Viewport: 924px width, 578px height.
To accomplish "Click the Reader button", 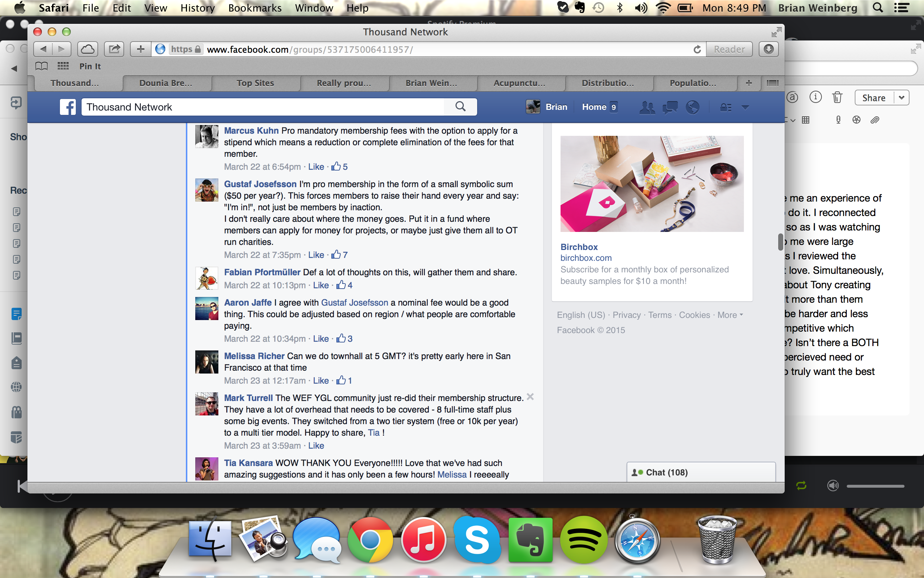I will (x=729, y=49).
